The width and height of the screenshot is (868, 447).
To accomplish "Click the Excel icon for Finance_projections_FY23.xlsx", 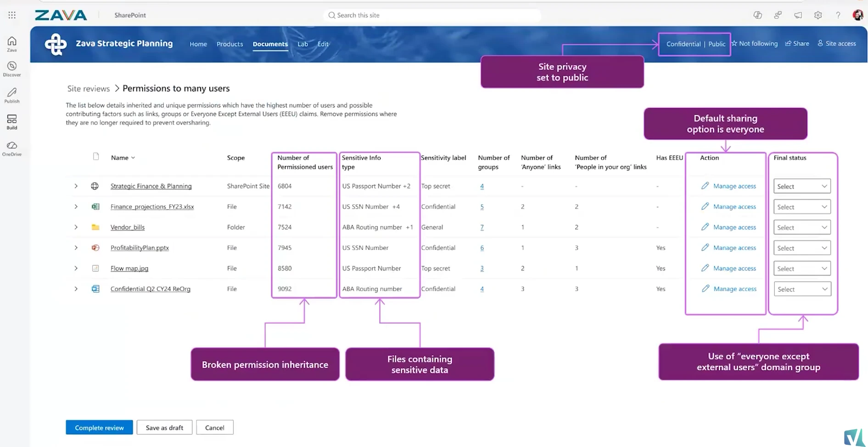I will click(95, 207).
